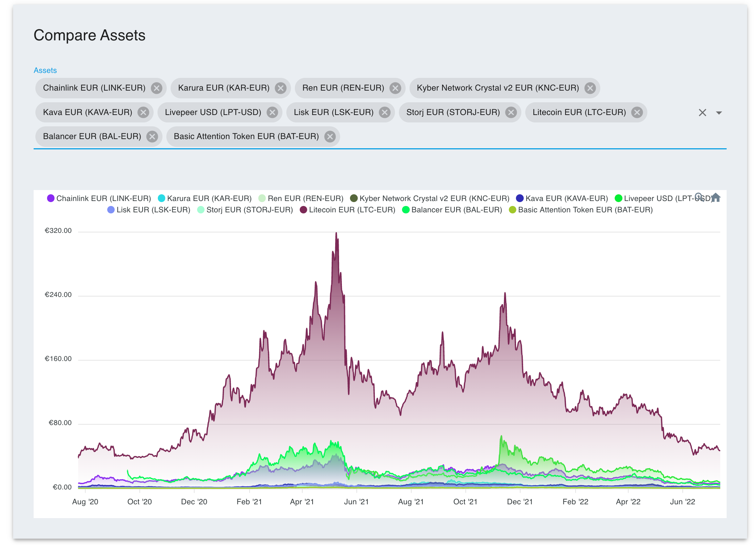Toggle Ren EUR series in legend
The image size is (756, 545).
(x=301, y=199)
